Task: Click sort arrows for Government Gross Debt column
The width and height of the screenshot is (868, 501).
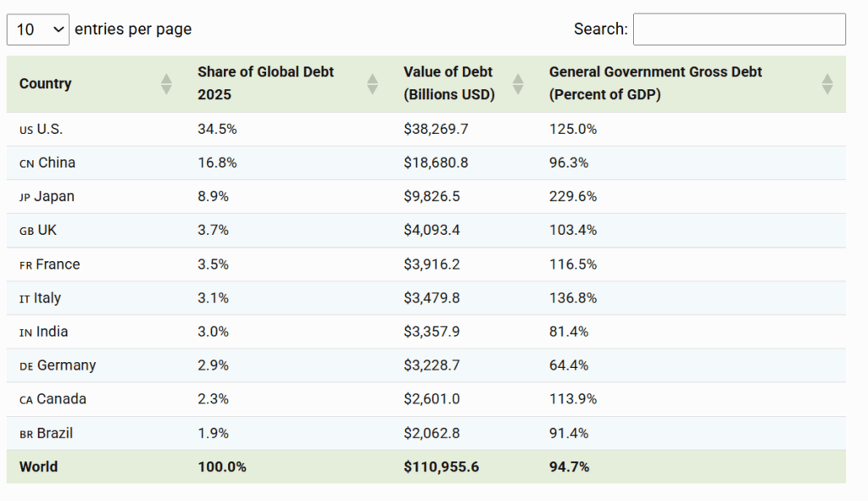Action: [827, 84]
